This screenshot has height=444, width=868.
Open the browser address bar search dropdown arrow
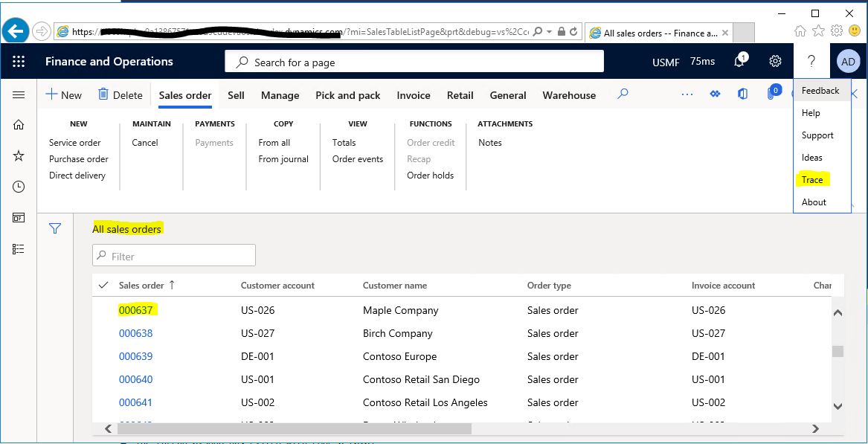tap(549, 32)
